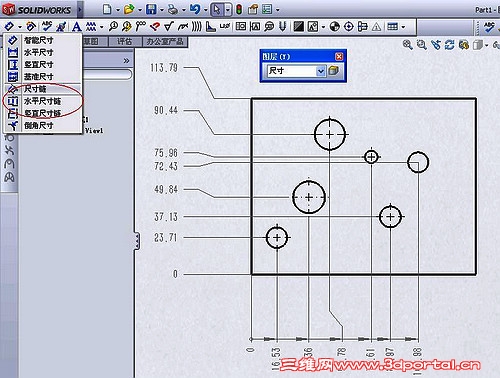The width and height of the screenshot is (500, 378).
Task: Click the 37.13 dimension text
Action: (166, 217)
